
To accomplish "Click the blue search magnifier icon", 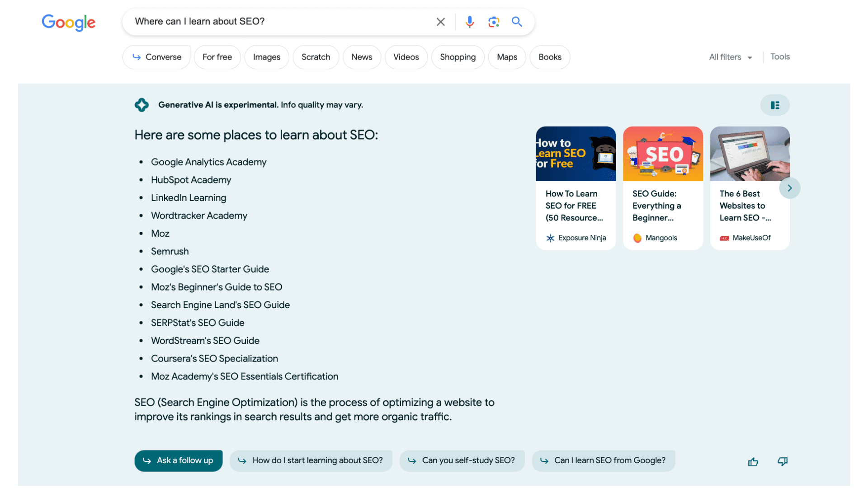I will click(517, 22).
